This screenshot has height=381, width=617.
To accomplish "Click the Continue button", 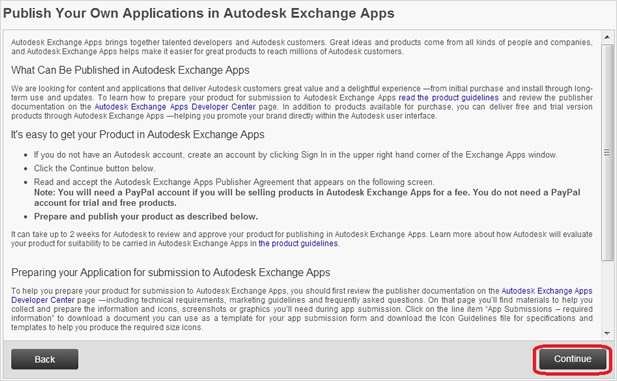I will 573,359.
